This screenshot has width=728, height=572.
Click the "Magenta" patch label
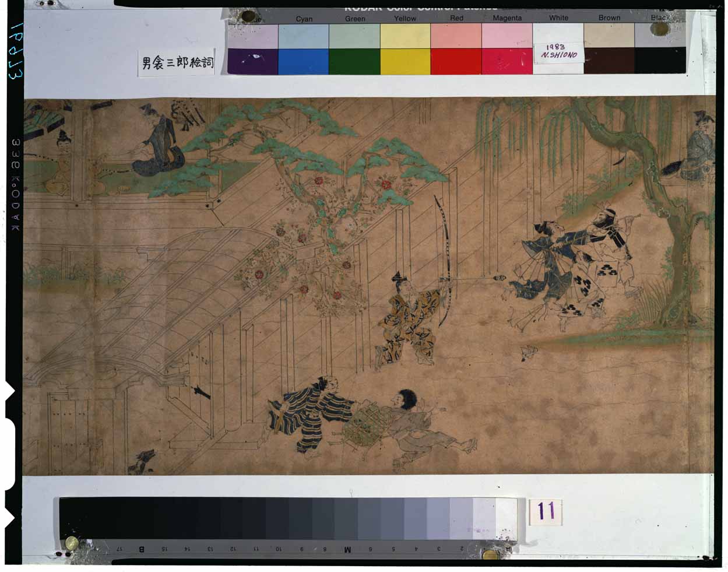[507, 18]
